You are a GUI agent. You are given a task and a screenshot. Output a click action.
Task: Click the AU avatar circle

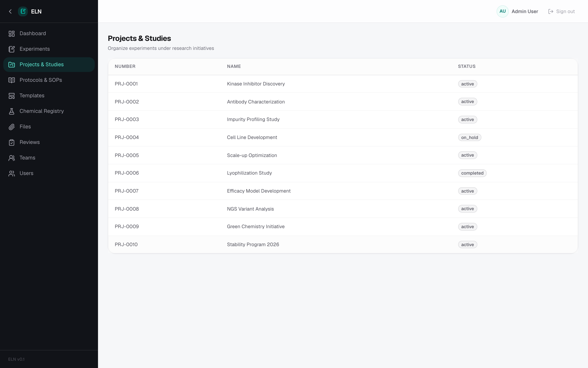click(502, 11)
